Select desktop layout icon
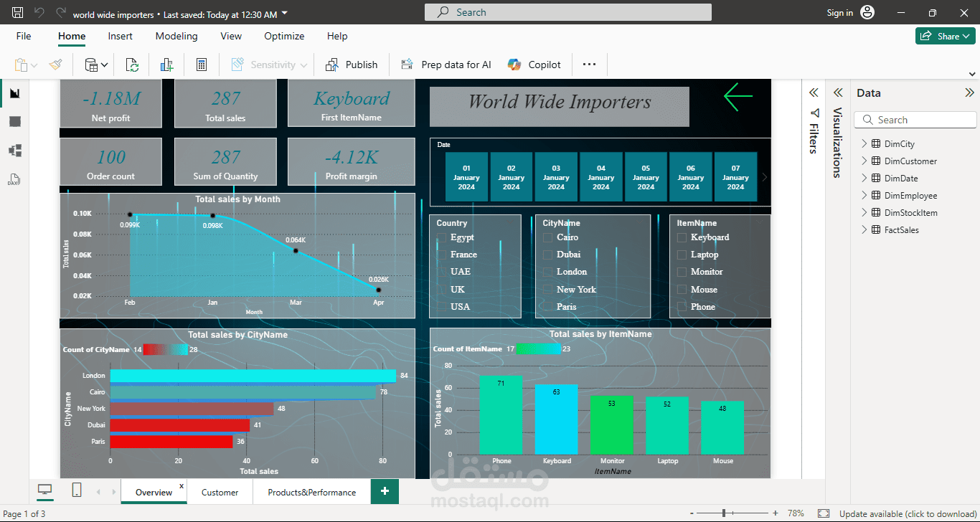This screenshot has width=980, height=522. tap(45, 490)
